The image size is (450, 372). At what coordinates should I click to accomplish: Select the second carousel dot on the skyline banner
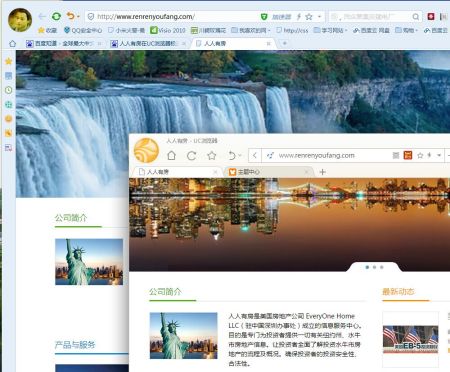[x=374, y=267]
